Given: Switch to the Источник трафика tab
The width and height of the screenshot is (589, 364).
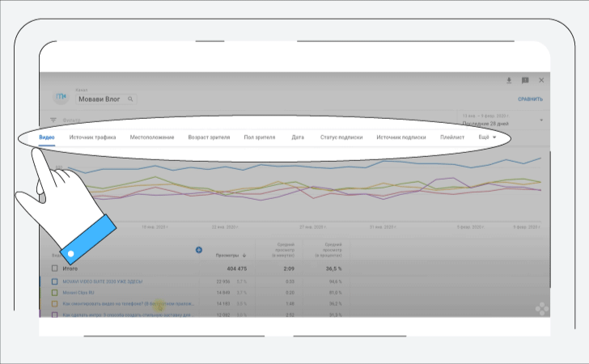Looking at the screenshot, I should click(x=92, y=138).
